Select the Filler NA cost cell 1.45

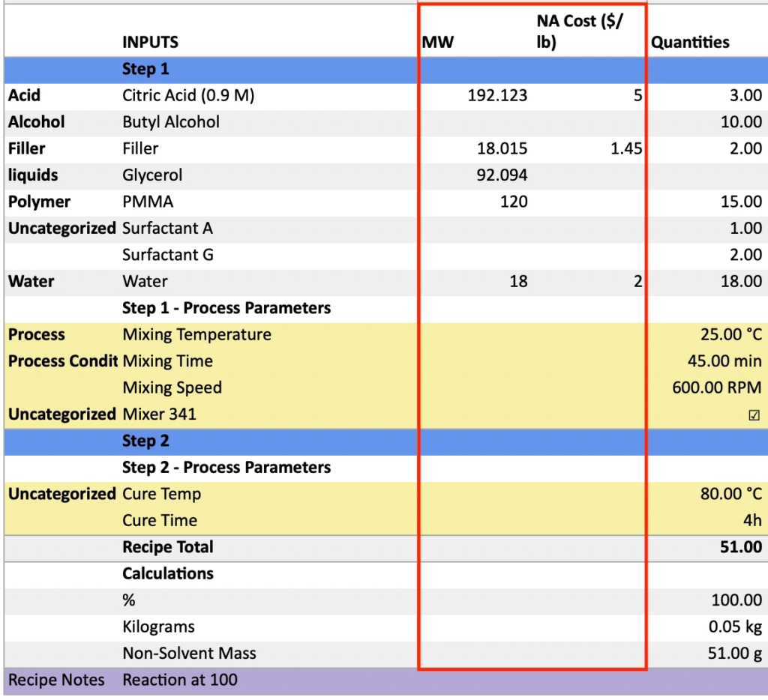(x=626, y=149)
